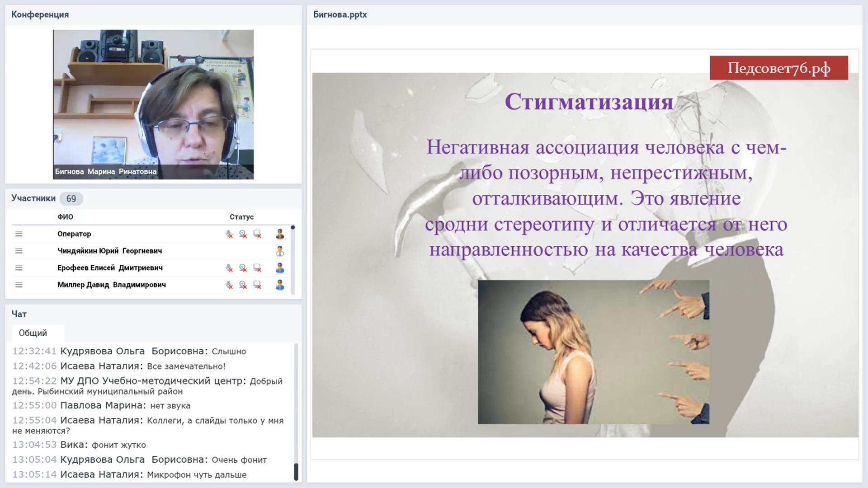Viewport: 868px width, 488px height.
Task: Click the chat message Микрофон чуть дальше
Action: tap(129, 474)
